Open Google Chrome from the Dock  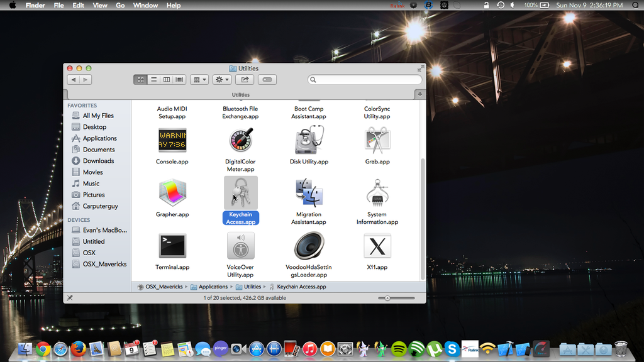click(43, 349)
